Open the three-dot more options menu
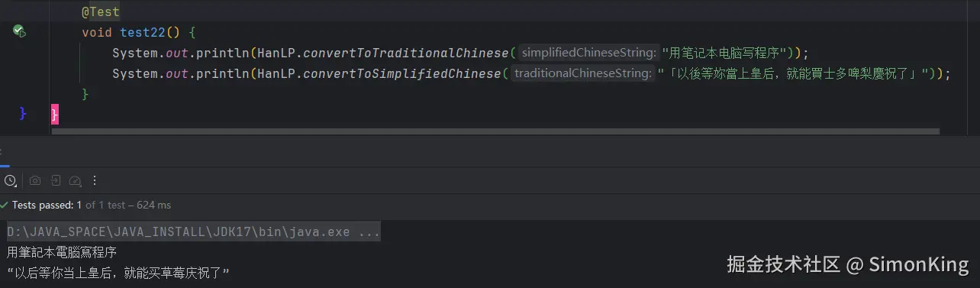This screenshot has width=980, height=288. tap(95, 181)
